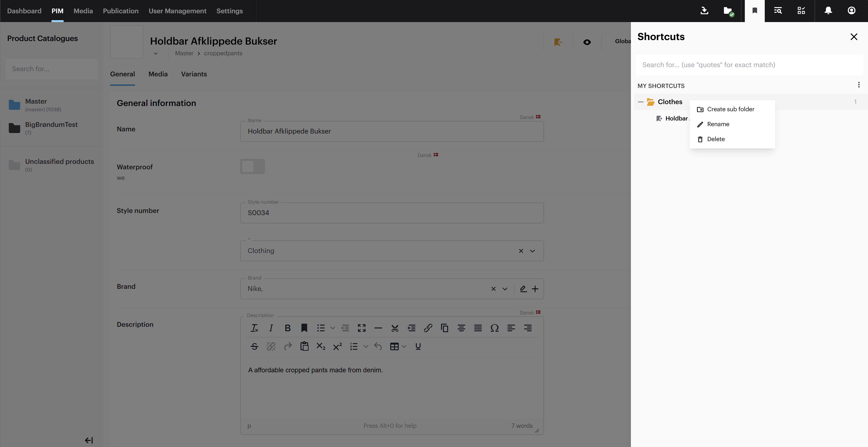Open the notifications bell icon

[x=828, y=11]
